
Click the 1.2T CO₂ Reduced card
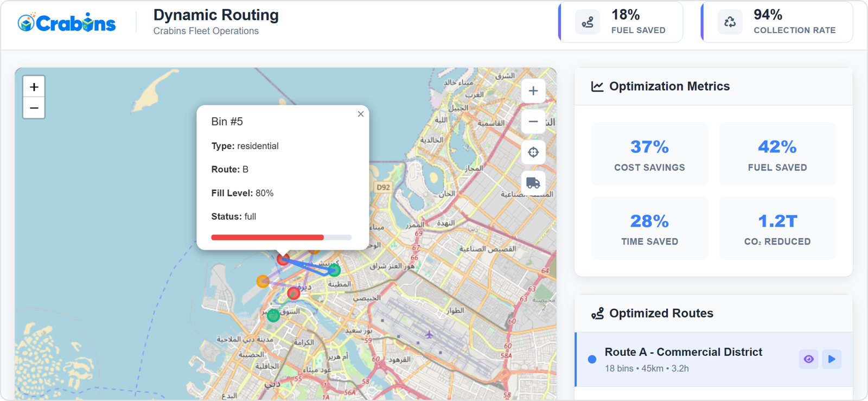(777, 228)
